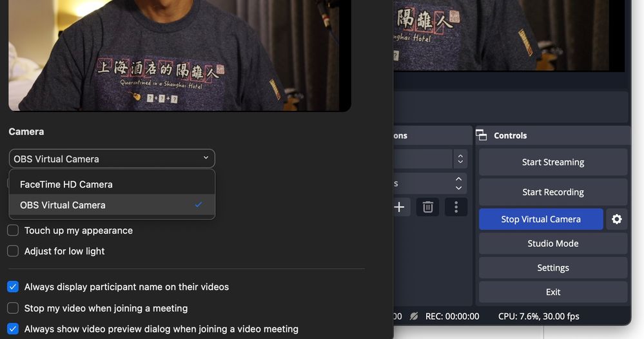
Task: Click the Camera section heading
Action: pyautogui.click(x=26, y=131)
